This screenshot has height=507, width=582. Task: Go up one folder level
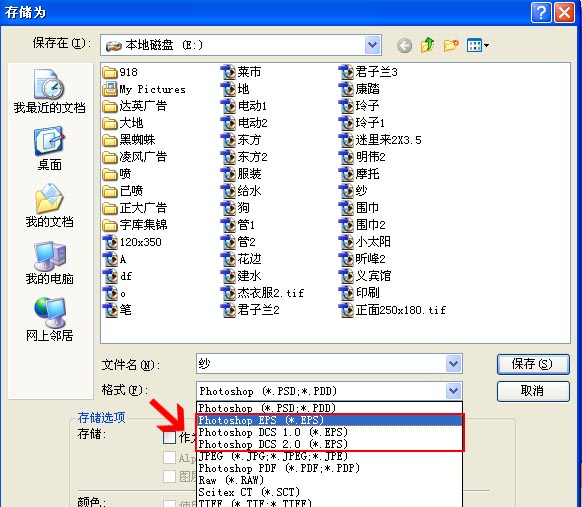[427, 45]
